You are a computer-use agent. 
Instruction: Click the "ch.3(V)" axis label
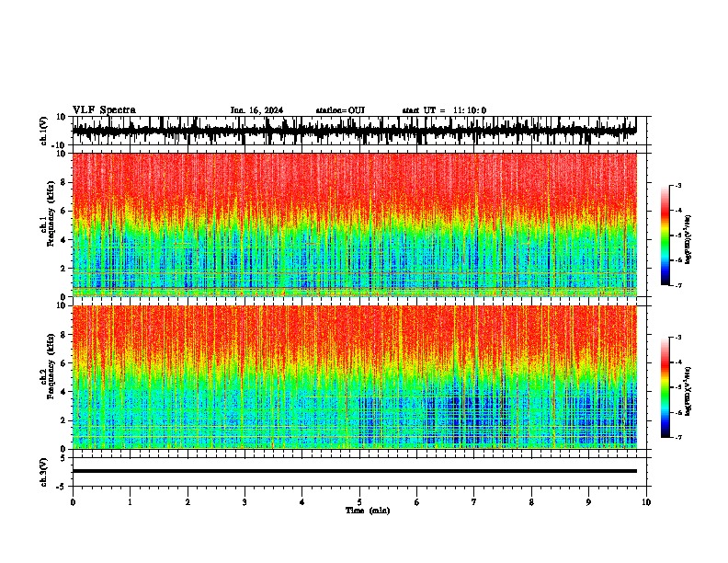tap(44, 472)
